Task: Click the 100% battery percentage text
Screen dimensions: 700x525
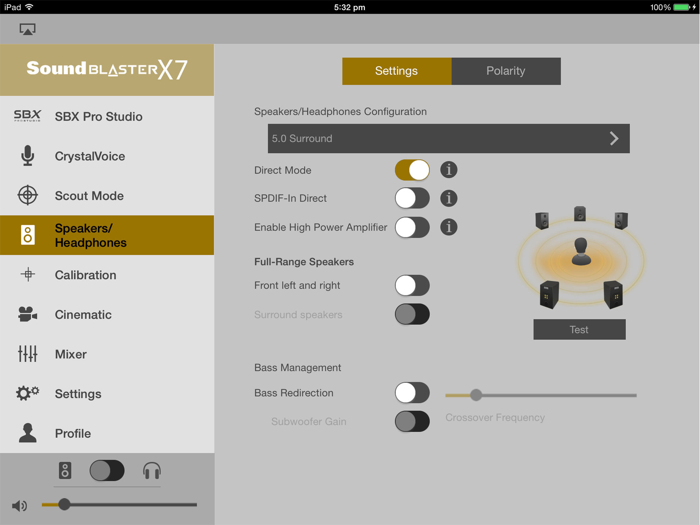Action: [660, 7]
